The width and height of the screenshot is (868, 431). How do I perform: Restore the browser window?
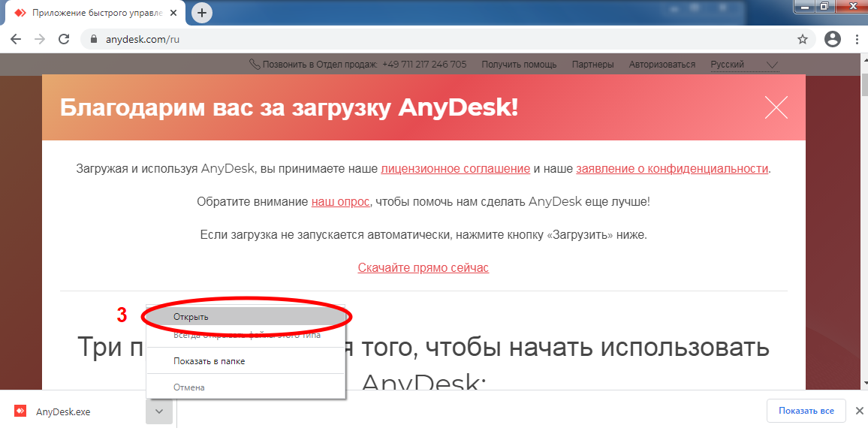(825, 5)
